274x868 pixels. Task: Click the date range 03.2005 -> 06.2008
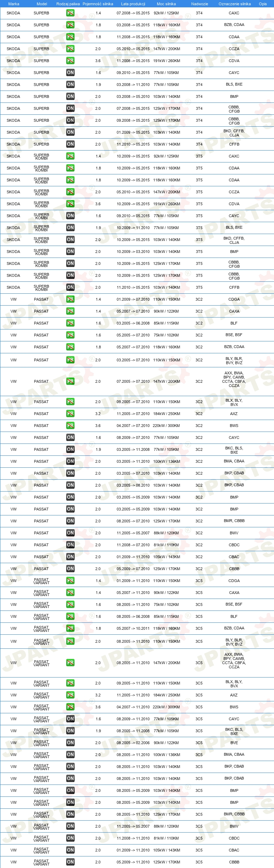(133, 323)
